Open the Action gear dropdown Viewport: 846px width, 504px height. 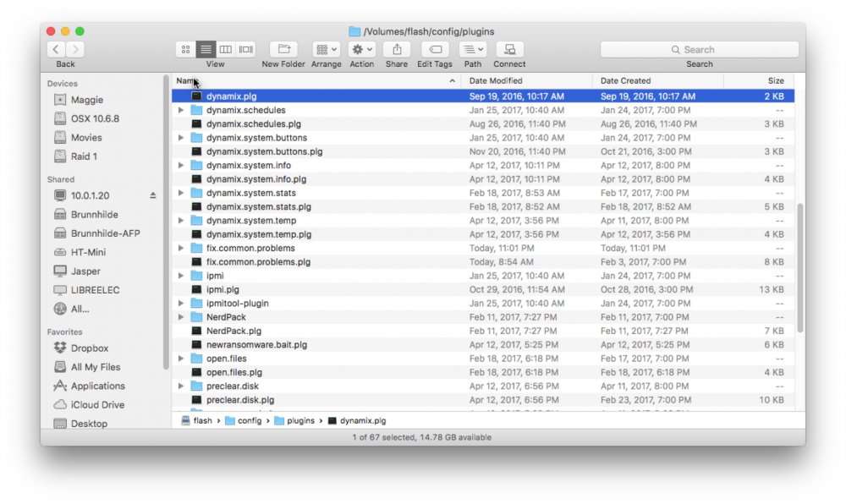tap(361, 50)
